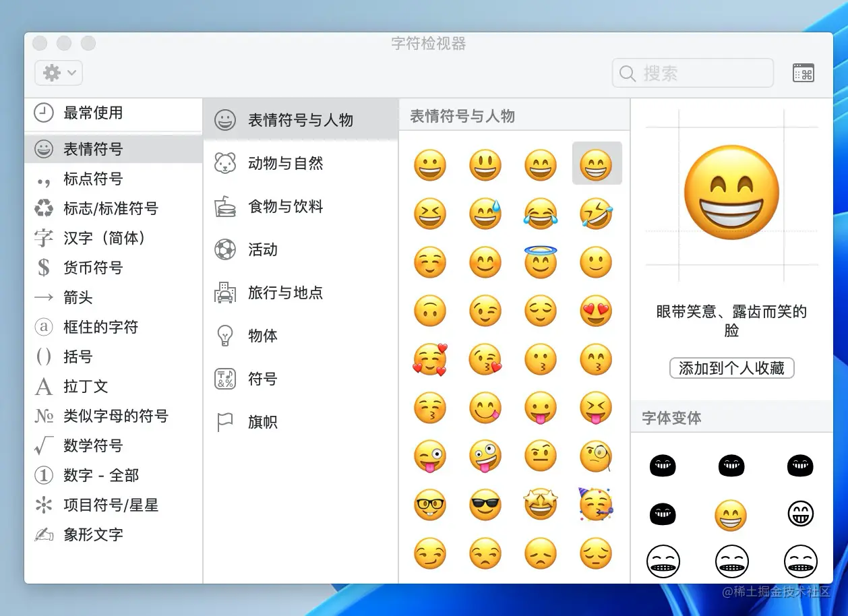Choose the zany crazy-eyed face emoji

coord(485,456)
